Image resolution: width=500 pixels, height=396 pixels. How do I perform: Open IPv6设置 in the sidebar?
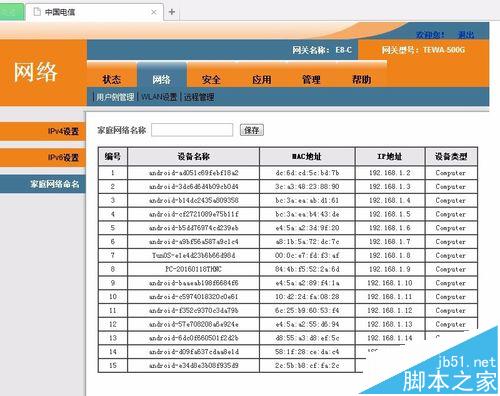[43, 157]
